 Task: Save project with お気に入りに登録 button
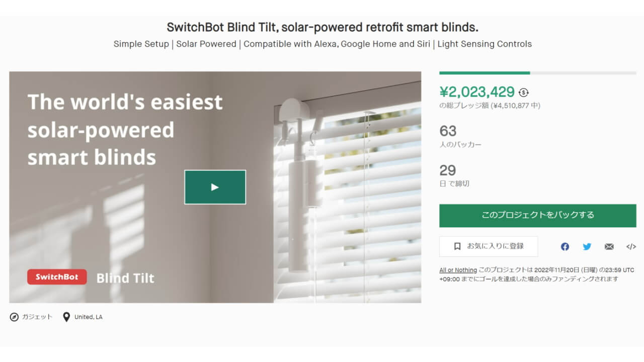coord(488,246)
